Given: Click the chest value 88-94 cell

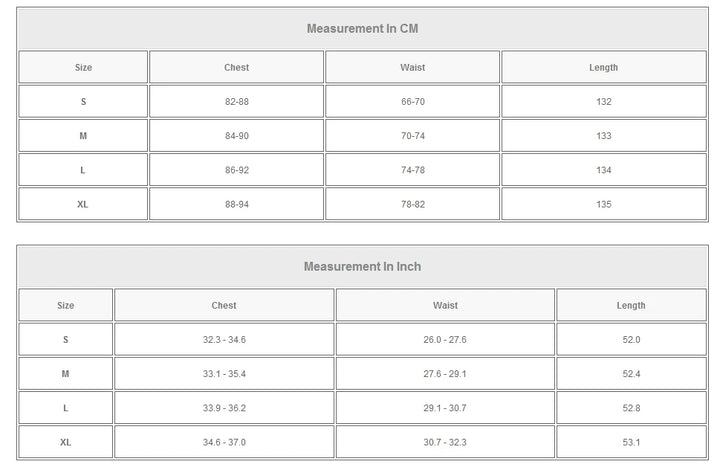Looking at the screenshot, I should [237, 204].
